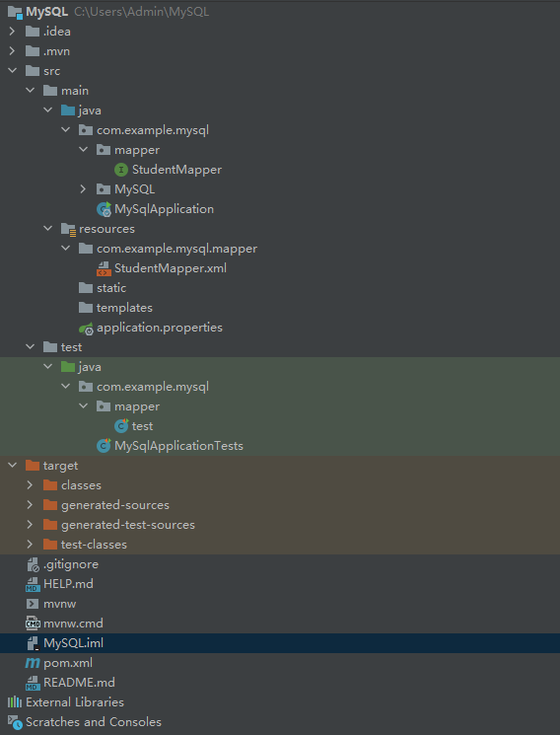Select the MySqlApplicationTests file
This screenshot has width=560, height=735.
click(178, 446)
